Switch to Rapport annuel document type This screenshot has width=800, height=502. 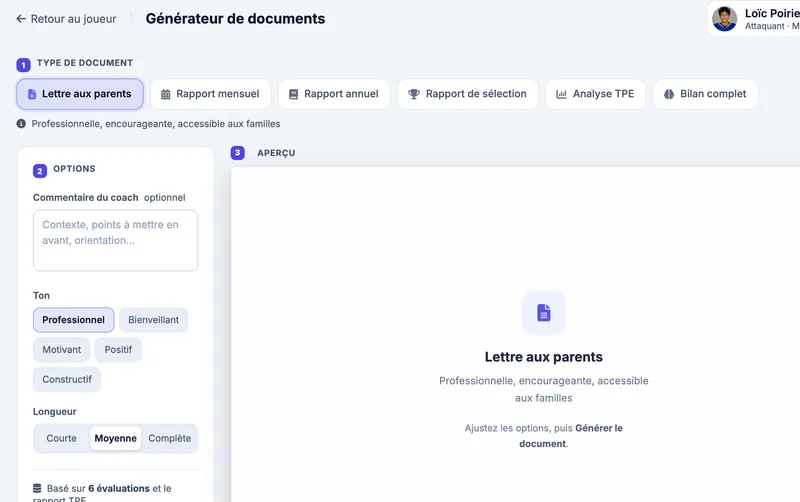pyautogui.click(x=334, y=94)
